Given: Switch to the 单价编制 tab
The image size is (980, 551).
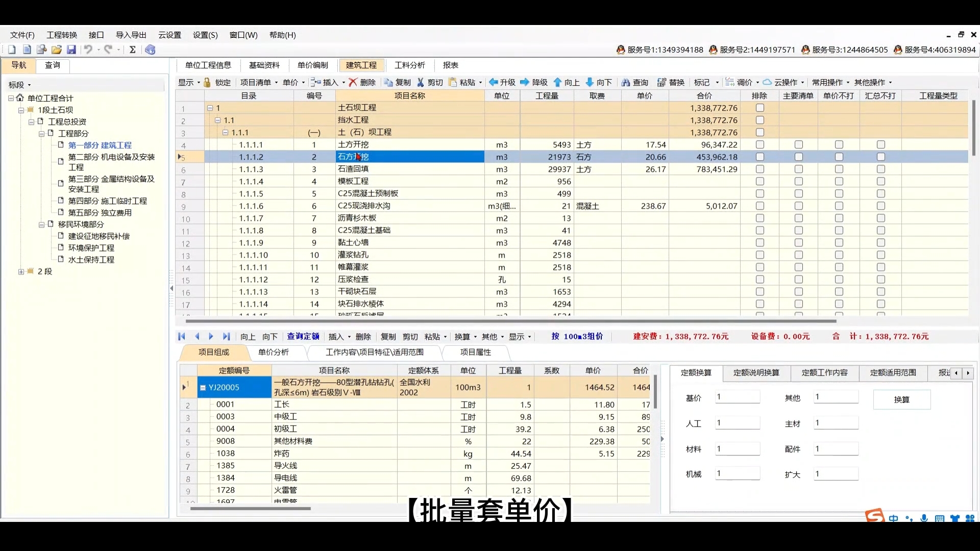Looking at the screenshot, I should (313, 65).
